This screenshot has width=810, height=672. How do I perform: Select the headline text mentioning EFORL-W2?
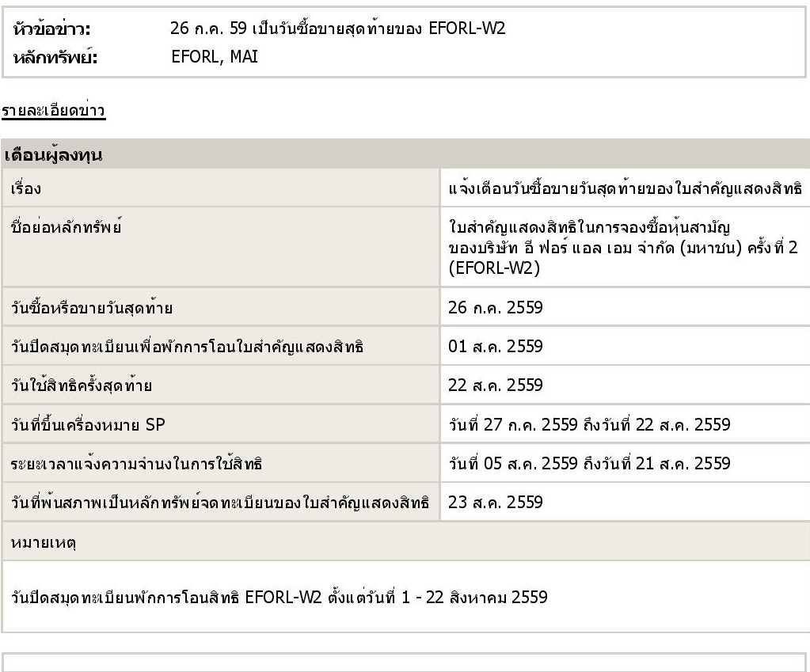click(338, 28)
